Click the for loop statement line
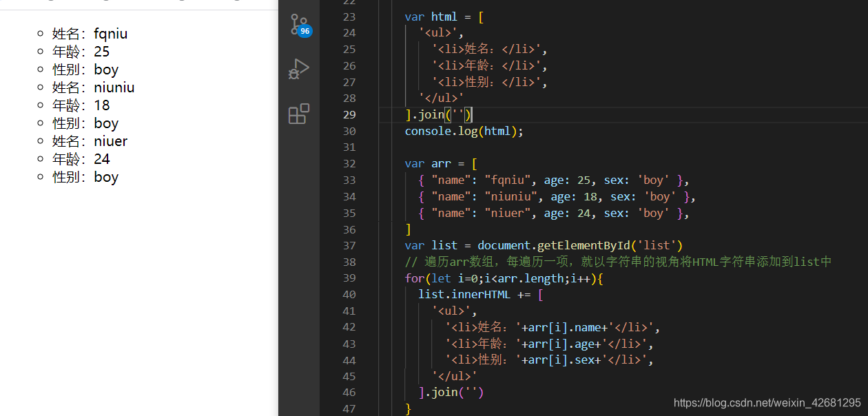 click(x=504, y=278)
